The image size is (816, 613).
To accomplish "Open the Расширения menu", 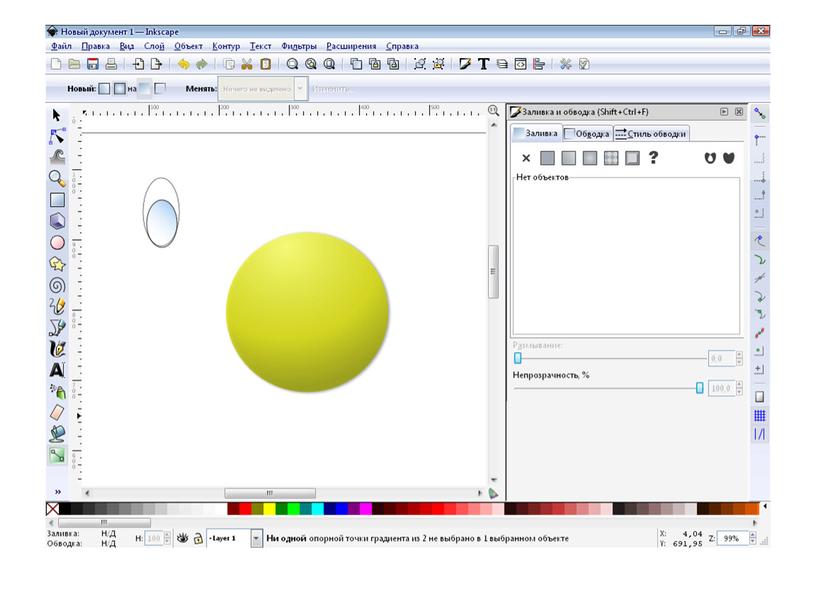I will [351, 46].
